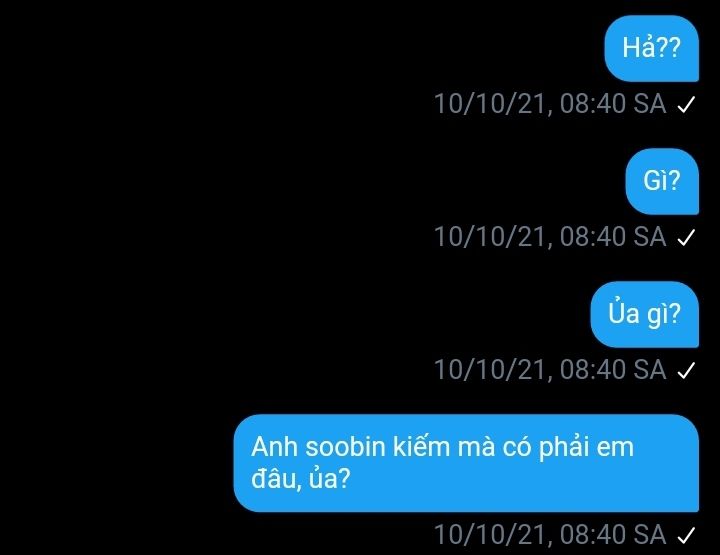Click the "08:40 SA" time under "Ủa gì?"
This screenshot has width=720, height=555.
613,370
